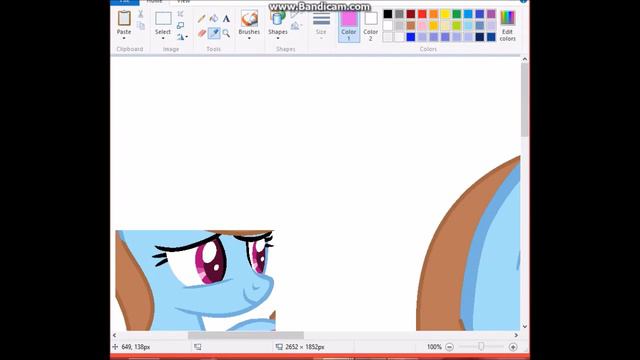Click the vertical scrollbar thumb

pyautogui.click(x=524, y=99)
